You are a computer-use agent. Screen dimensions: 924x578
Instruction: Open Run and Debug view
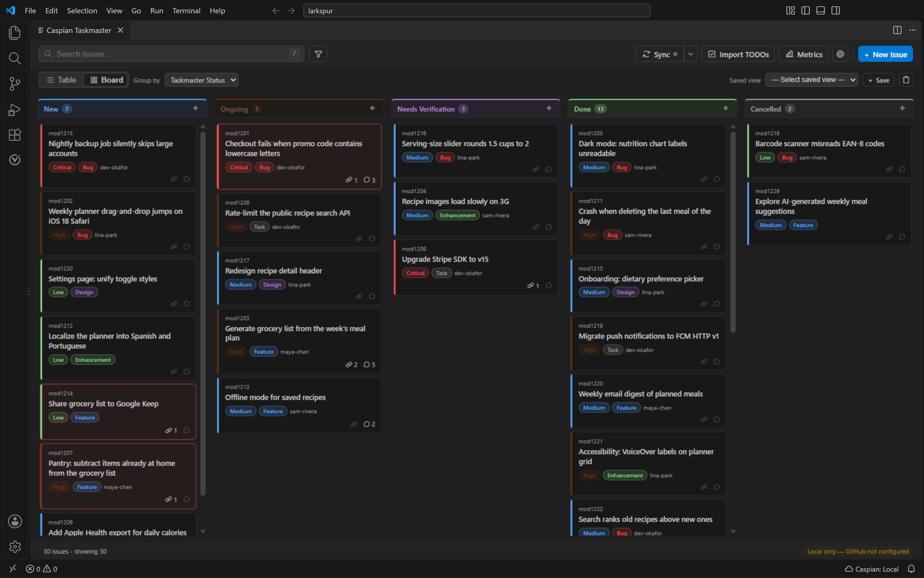(14, 110)
